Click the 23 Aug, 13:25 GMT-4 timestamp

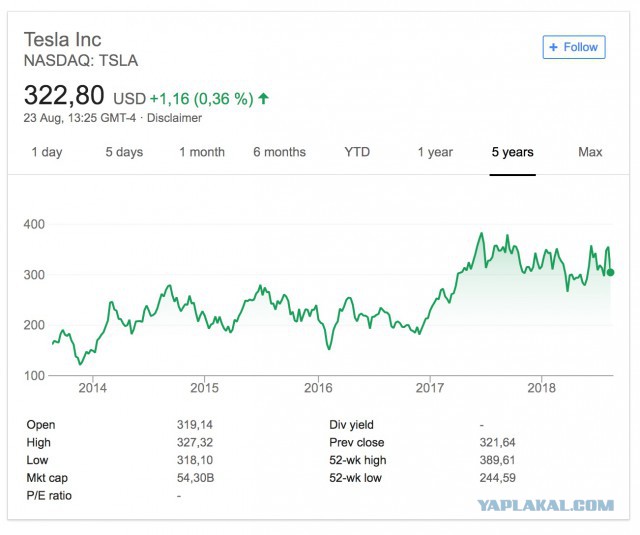point(80,118)
